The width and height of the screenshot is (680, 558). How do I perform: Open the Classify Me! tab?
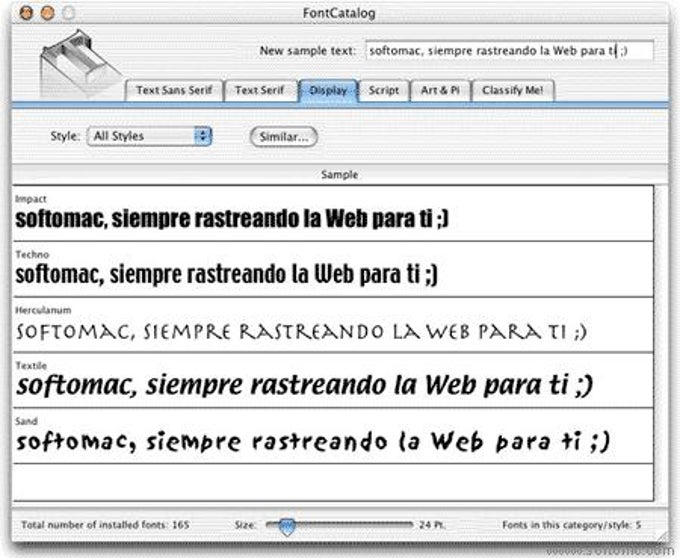(x=513, y=91)
